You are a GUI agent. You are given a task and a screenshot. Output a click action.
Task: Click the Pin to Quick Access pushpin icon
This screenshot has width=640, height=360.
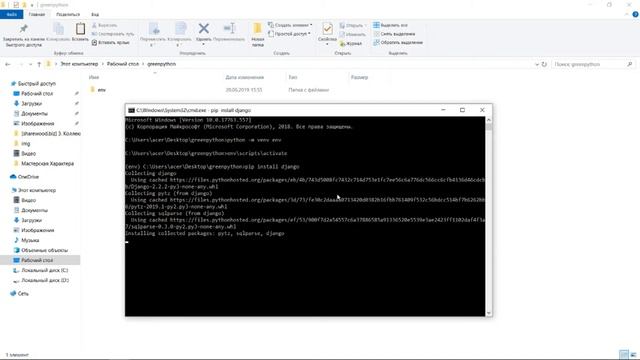(24, 29)
